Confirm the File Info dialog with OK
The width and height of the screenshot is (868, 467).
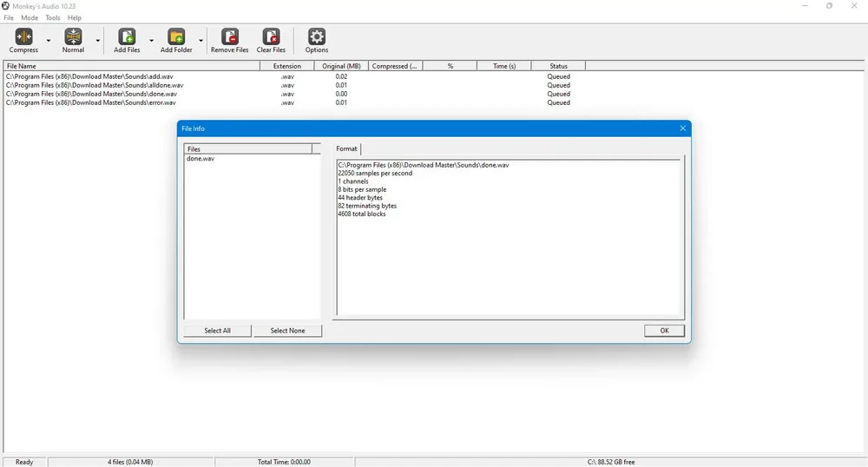point(664,331)
